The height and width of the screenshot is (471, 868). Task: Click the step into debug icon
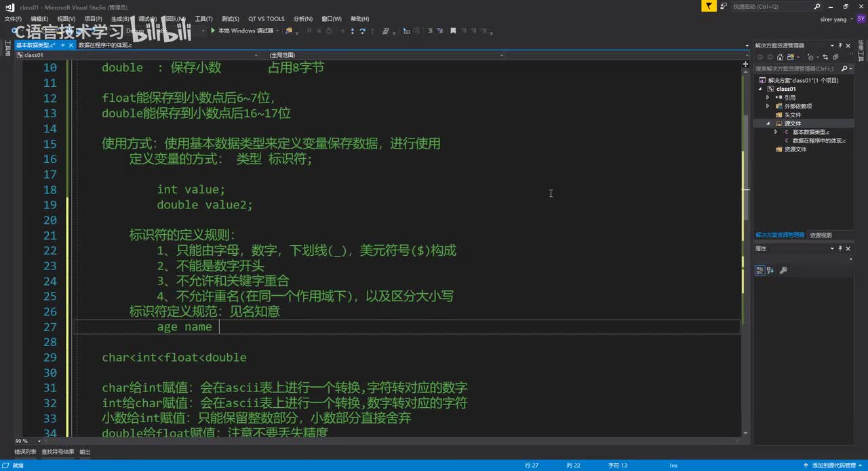coord(353,31)
